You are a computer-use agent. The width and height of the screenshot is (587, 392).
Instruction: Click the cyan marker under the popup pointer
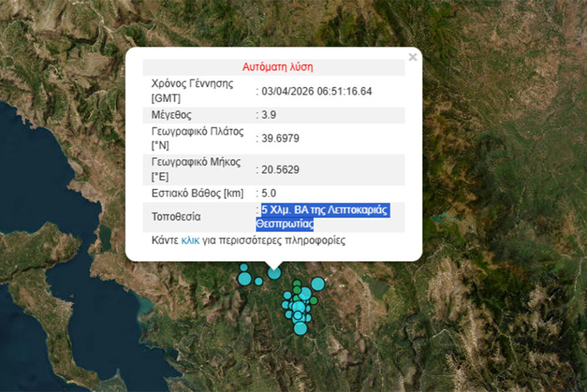coord(274,273)
